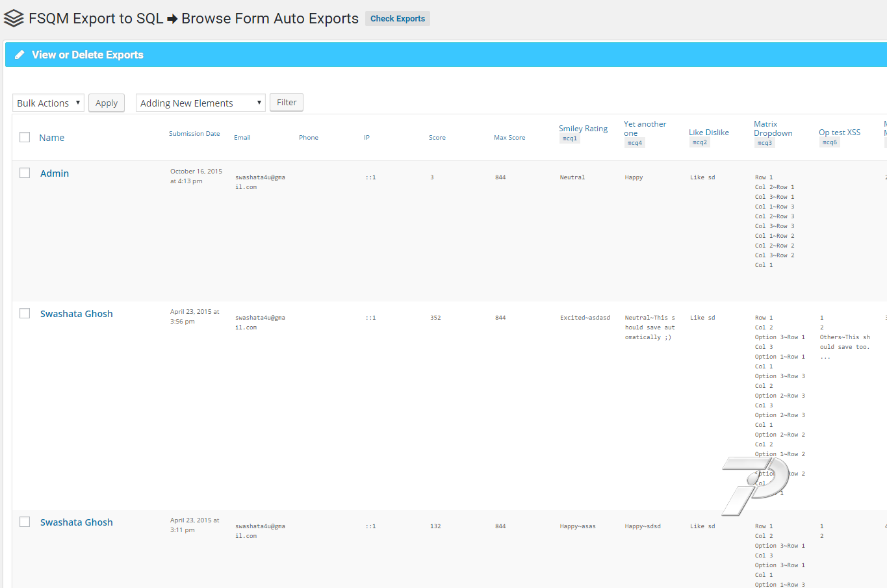Apply the selected bulk action
This screenshot has height=588, width=887.
tap(107, 103)
